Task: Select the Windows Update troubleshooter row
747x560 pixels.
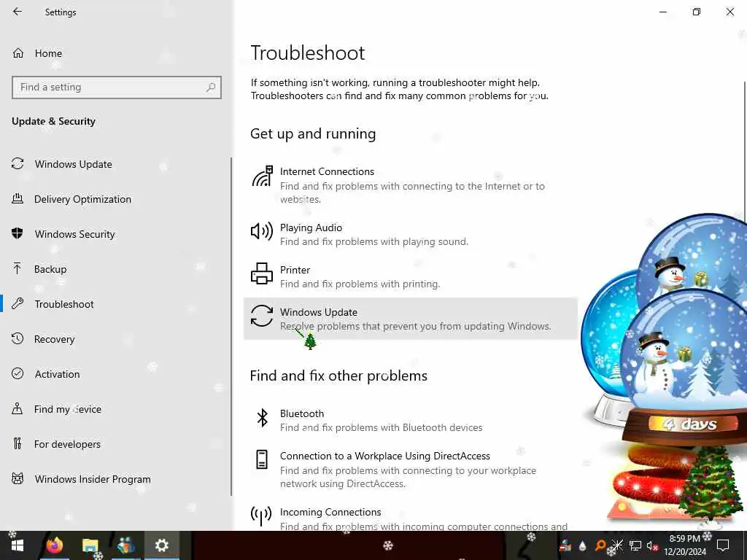Action: [410, 319]
